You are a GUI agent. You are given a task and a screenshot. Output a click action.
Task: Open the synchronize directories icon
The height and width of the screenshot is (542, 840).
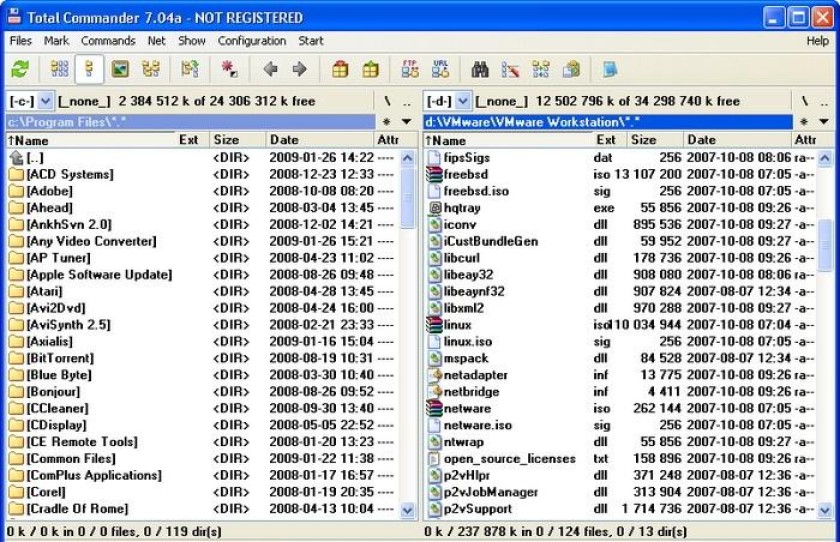coord(541,69)
